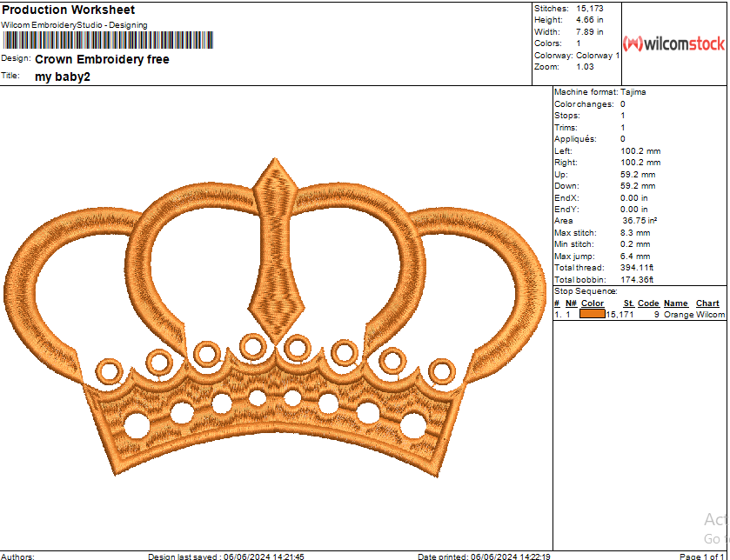Screen dimensions: 730x560
Task: Click the Total thread value 394.11ft
Action: pyautogui.click(x=637, y=268)
